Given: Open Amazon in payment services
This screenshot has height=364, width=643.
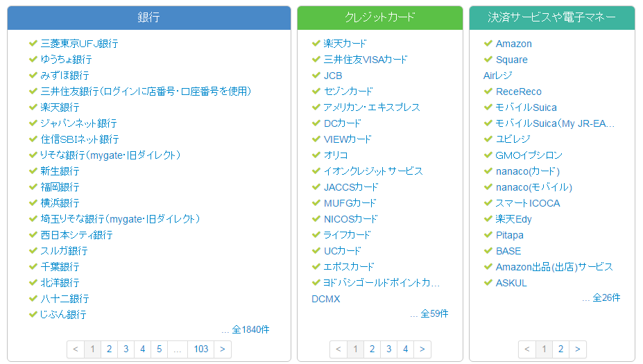Looking at the screenshot, I should tap(513, 44).
